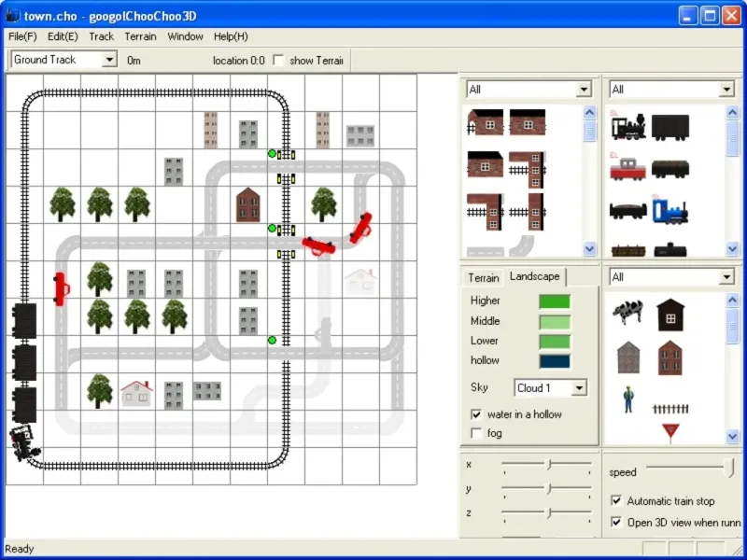Image resolution: width=747 pixels, height=560 pixels.
Task: Click the Middle terrain color swatch
Action: pos(555,322)
